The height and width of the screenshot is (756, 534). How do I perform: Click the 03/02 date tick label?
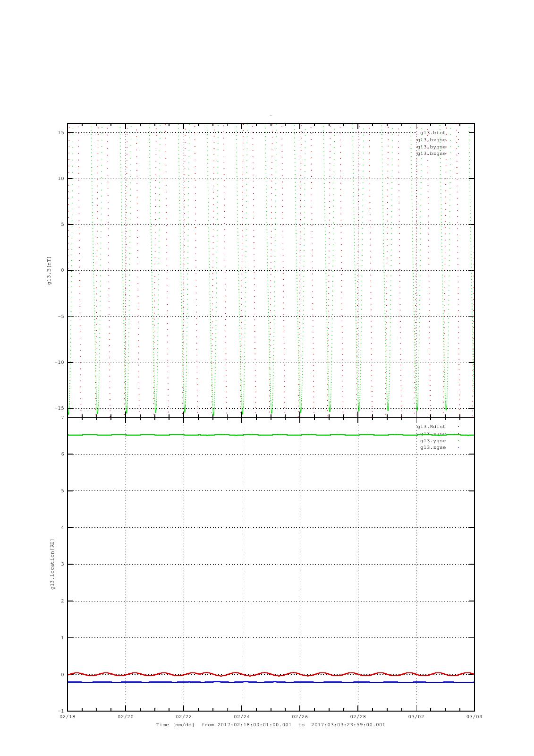[x=416, y=716]
